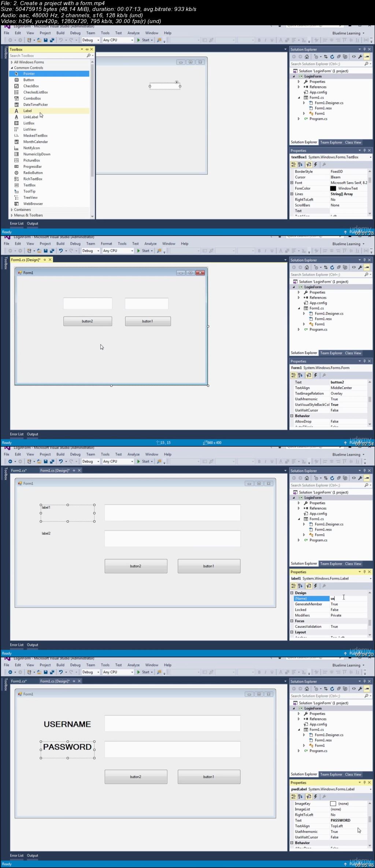
Task: Click button1 on the small form with two textboxes
Action: (x=148, y=321)
